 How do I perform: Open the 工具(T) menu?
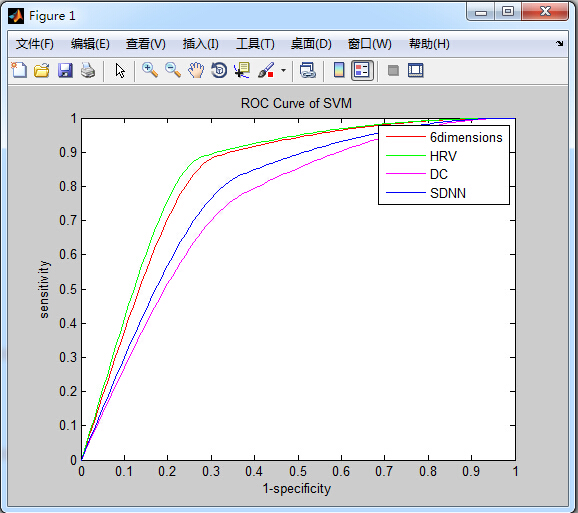click(255, 44)
